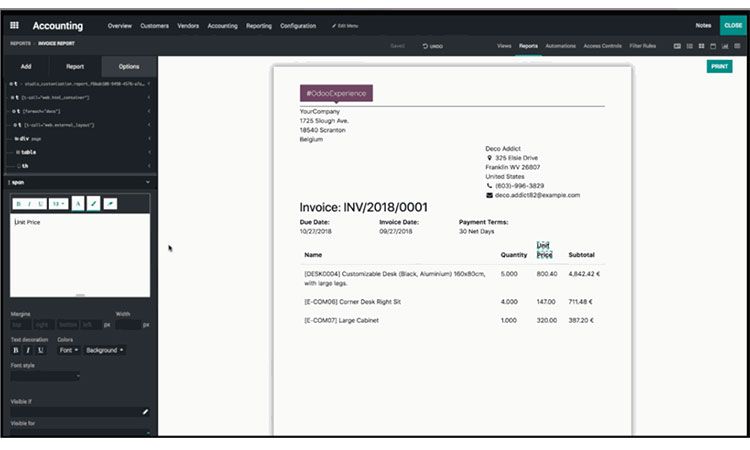Open the Automations tab
The width and height of the screenshot is (750, 450).
coord(561,46)
